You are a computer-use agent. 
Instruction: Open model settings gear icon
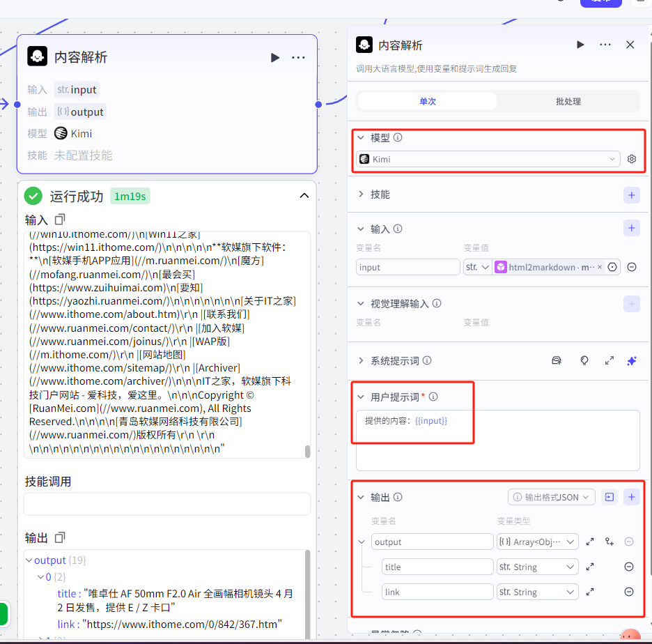tap(632, 159)
